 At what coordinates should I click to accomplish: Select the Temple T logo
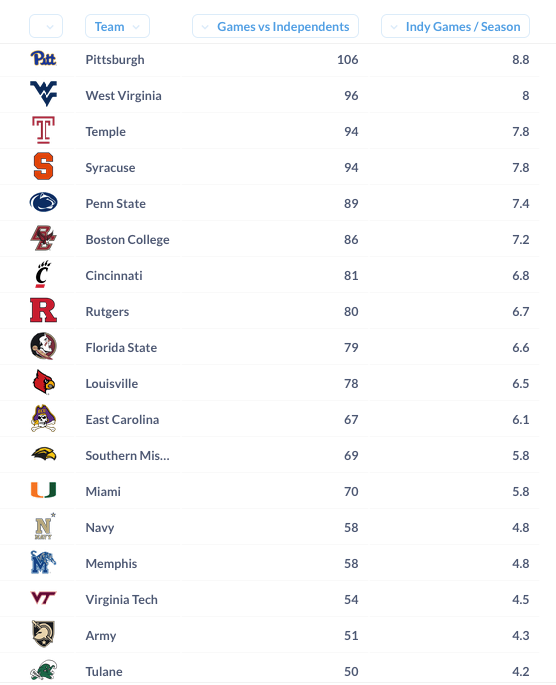tap(43, 130)
